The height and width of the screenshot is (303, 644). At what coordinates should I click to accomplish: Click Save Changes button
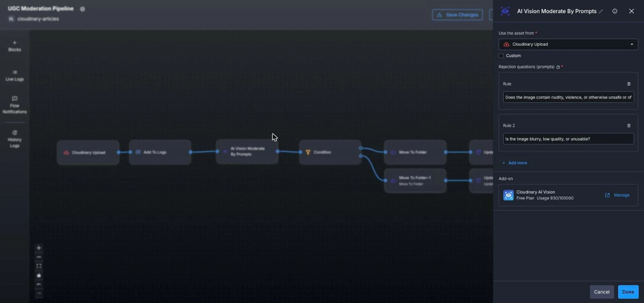tap(457, 15)
